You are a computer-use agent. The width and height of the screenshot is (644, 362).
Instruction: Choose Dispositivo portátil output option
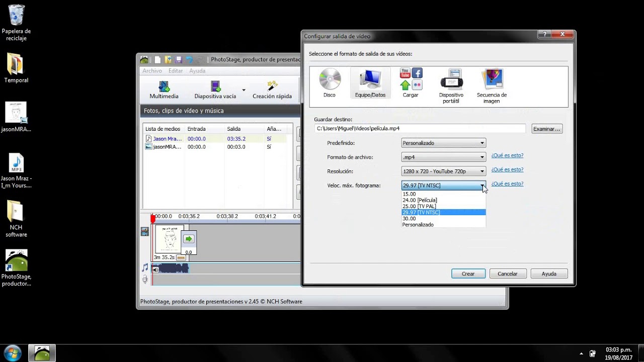451,86
